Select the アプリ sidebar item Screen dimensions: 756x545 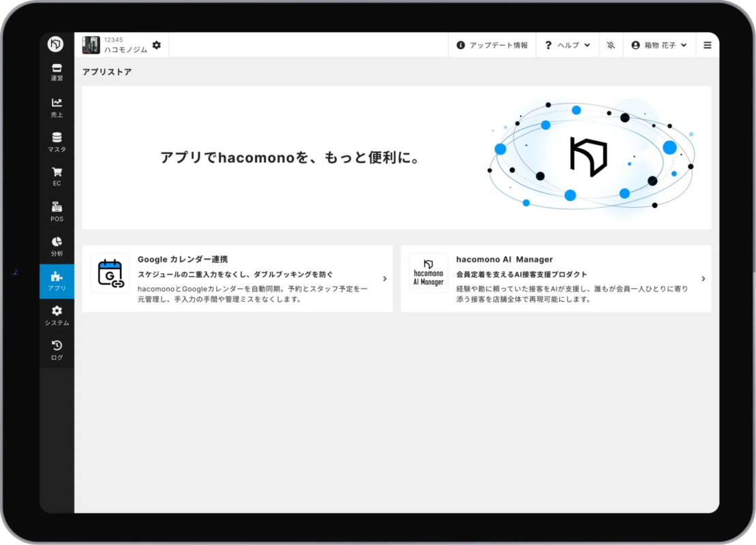57,281
